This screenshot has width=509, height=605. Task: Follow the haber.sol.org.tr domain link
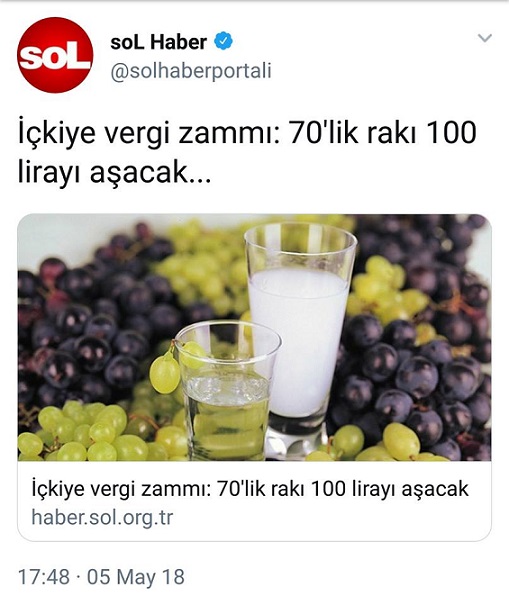point(102,517)
